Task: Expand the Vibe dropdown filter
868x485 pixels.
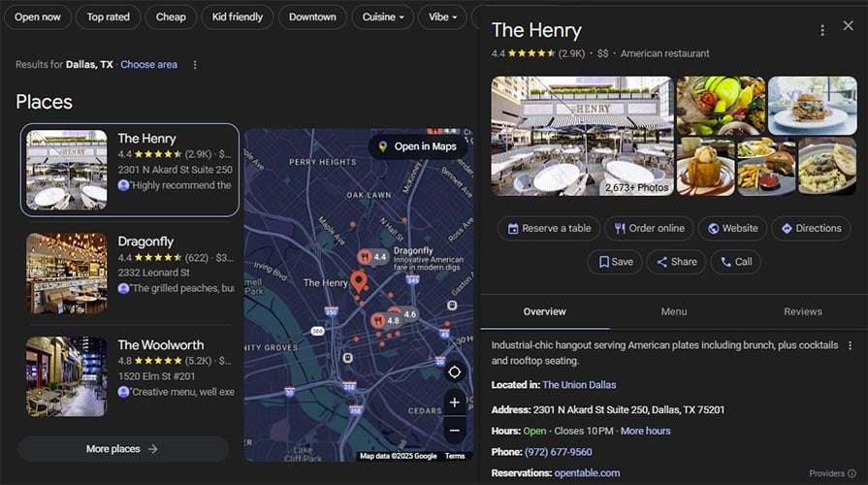Action: (x=443, y=16)
